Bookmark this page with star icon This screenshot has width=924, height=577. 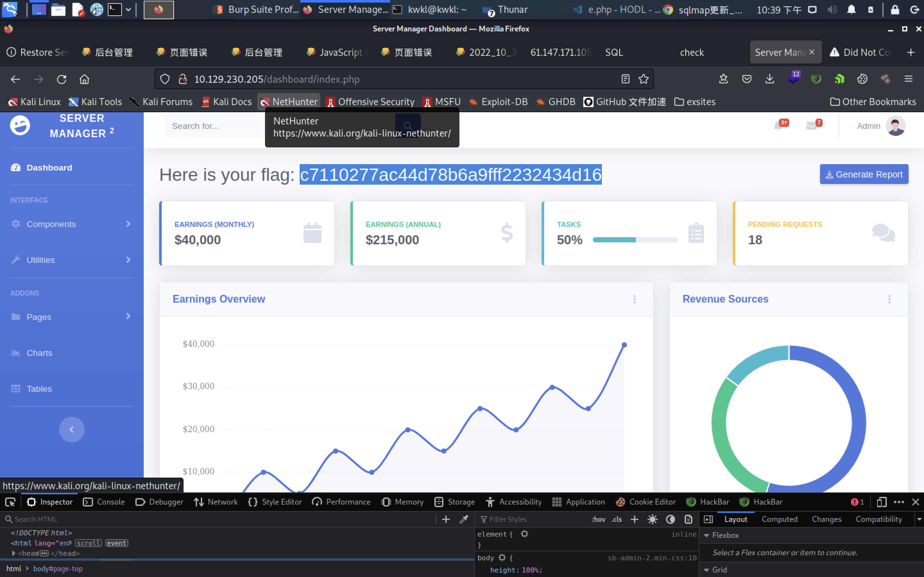click(x=643, y=79)
